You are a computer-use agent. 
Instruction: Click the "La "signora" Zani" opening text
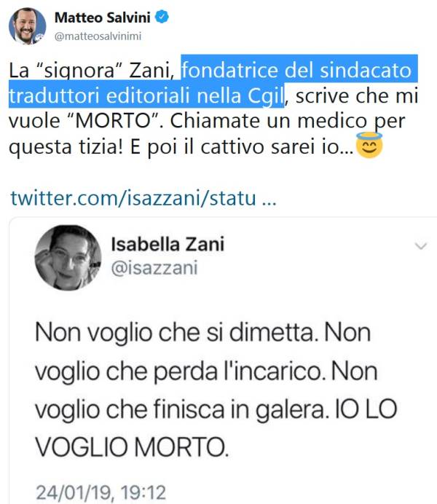(x=91, y=71)
